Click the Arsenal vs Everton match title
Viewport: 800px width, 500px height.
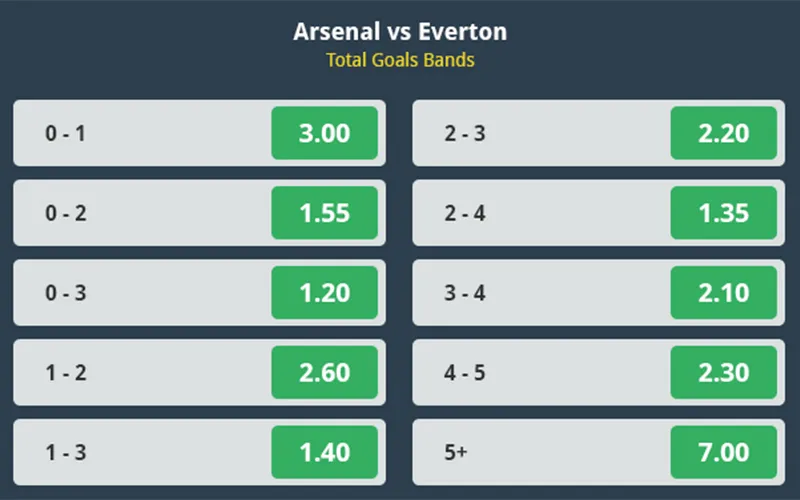(x=400, y=32)
